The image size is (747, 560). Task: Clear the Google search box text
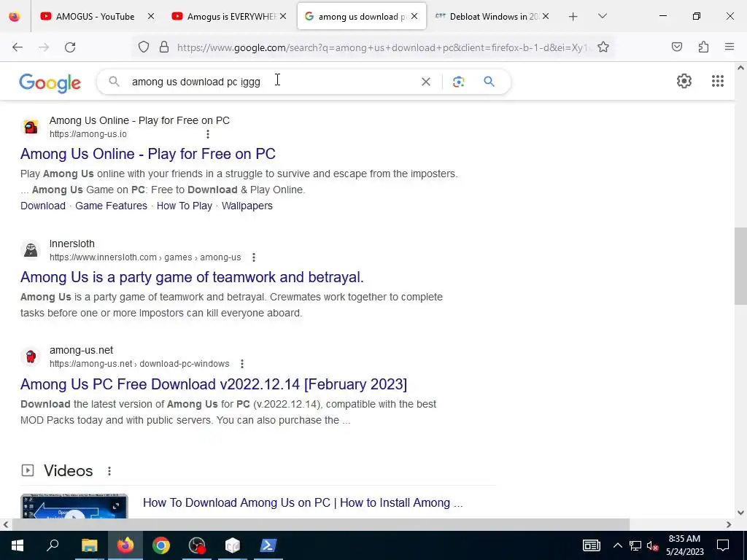click(x=426, y=82)
